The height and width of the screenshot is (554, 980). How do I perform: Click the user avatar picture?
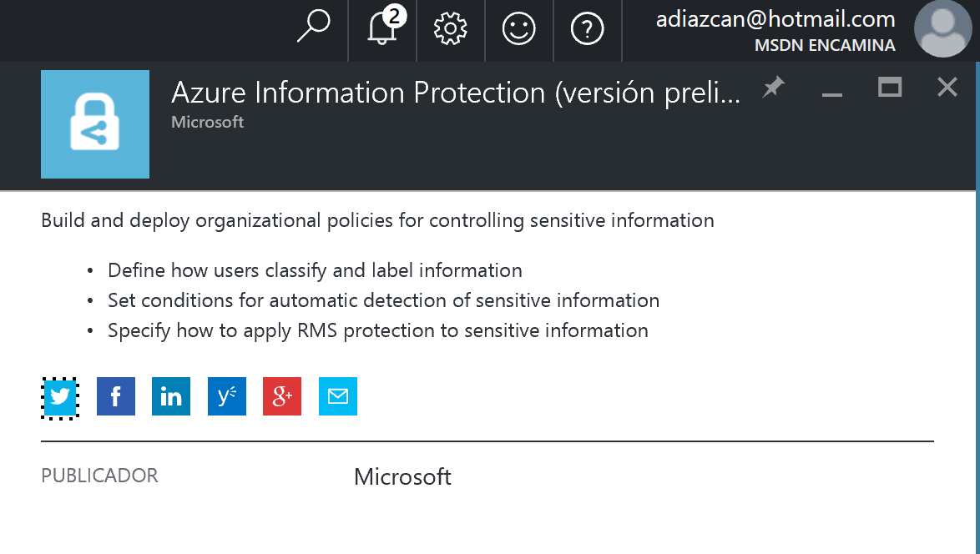click(943, 29)
